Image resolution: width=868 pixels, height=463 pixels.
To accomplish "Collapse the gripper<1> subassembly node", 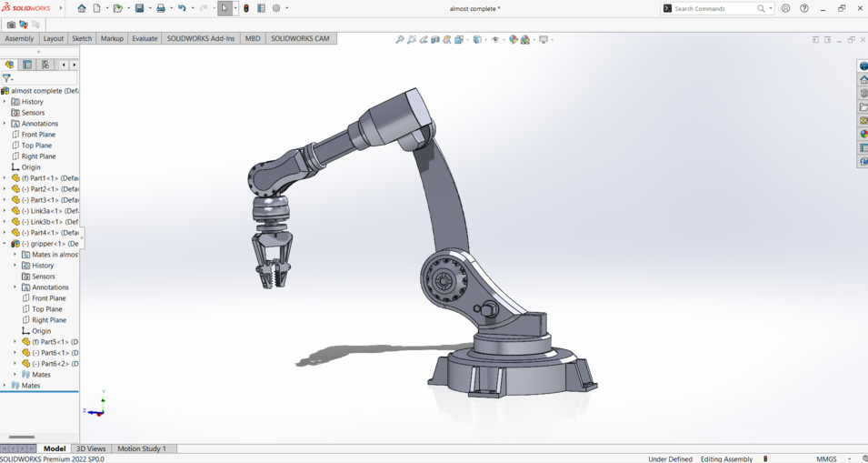I will [5, 244].
